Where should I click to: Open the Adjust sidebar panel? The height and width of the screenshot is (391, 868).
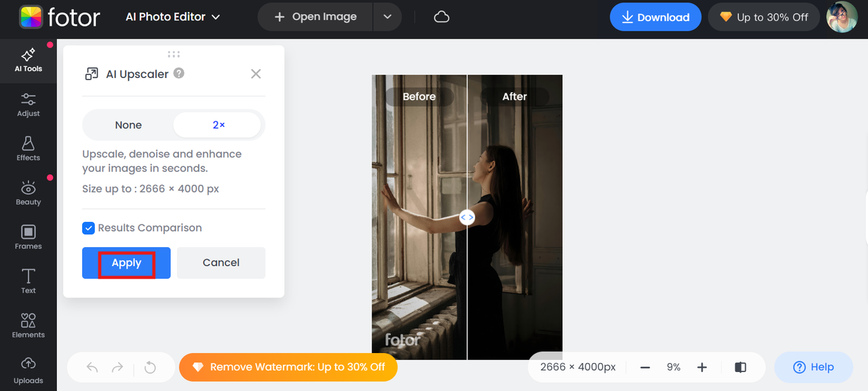click(28, 105)
